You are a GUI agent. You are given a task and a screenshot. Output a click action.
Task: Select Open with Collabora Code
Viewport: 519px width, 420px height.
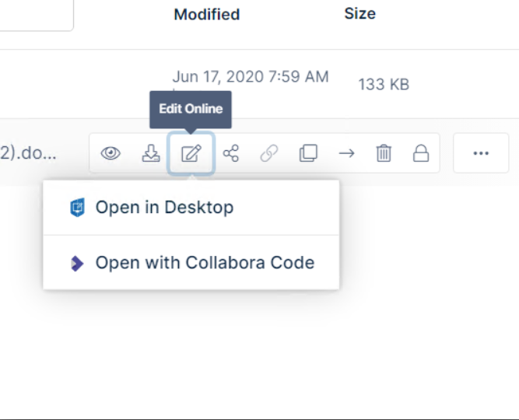(x=205, y=263)
